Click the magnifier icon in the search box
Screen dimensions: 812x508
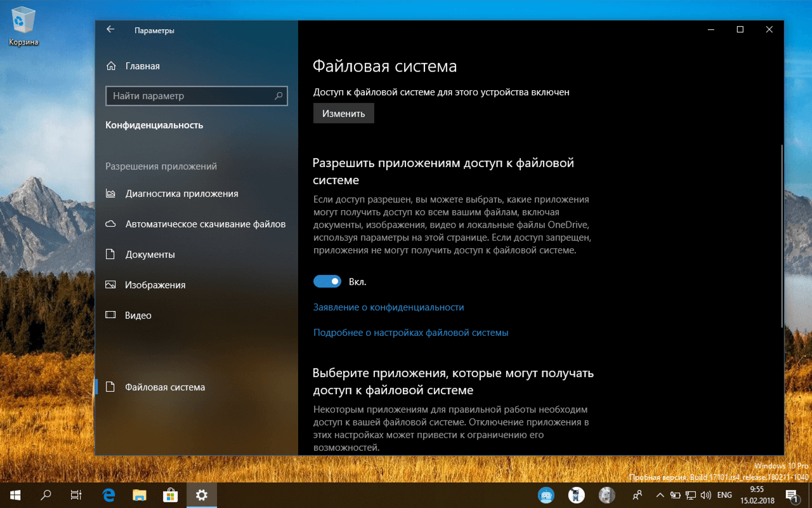coord(278,96)
